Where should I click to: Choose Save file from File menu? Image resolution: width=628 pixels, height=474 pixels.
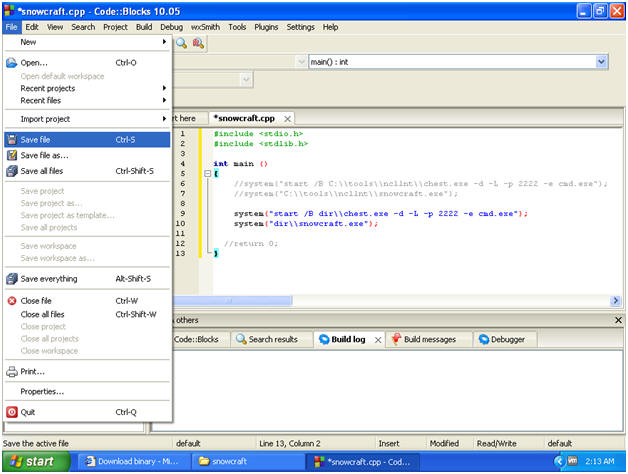pyautogui.click(x=87, y=139)
